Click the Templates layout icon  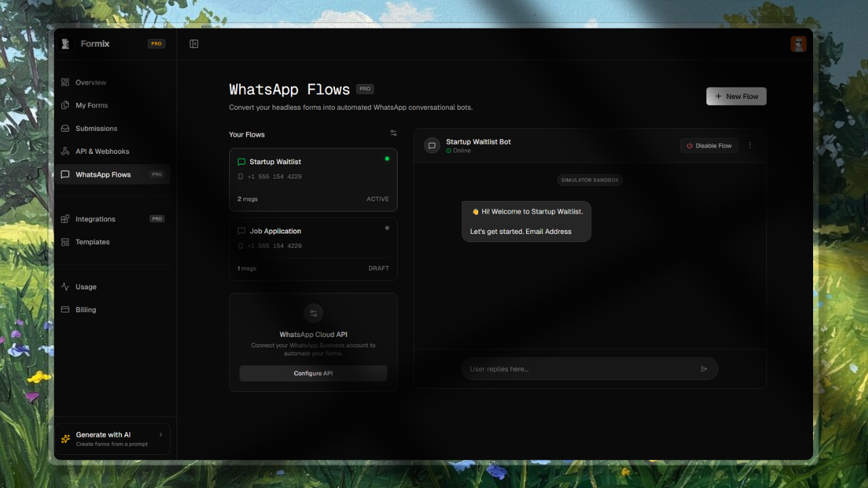65,242
